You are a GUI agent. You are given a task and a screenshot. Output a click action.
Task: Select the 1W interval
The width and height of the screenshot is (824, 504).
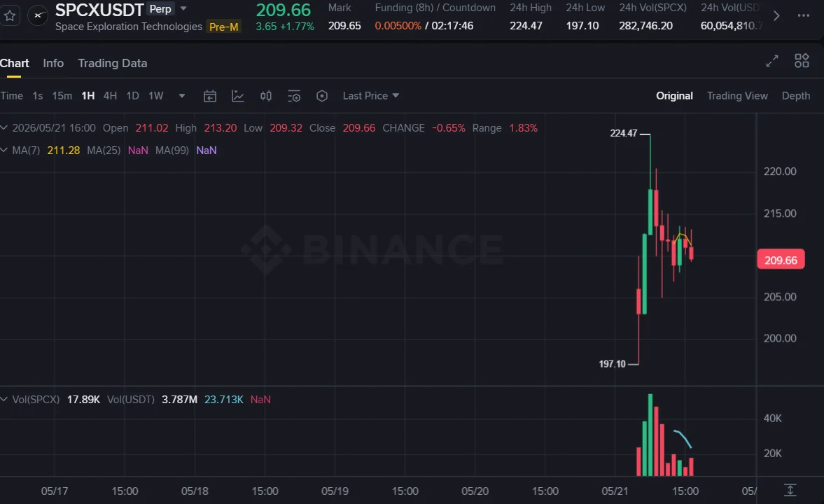pos(156,96)
